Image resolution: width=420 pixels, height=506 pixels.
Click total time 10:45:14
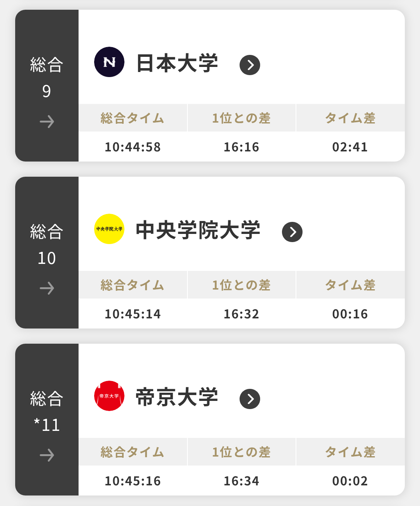click(x=133, y=314)
